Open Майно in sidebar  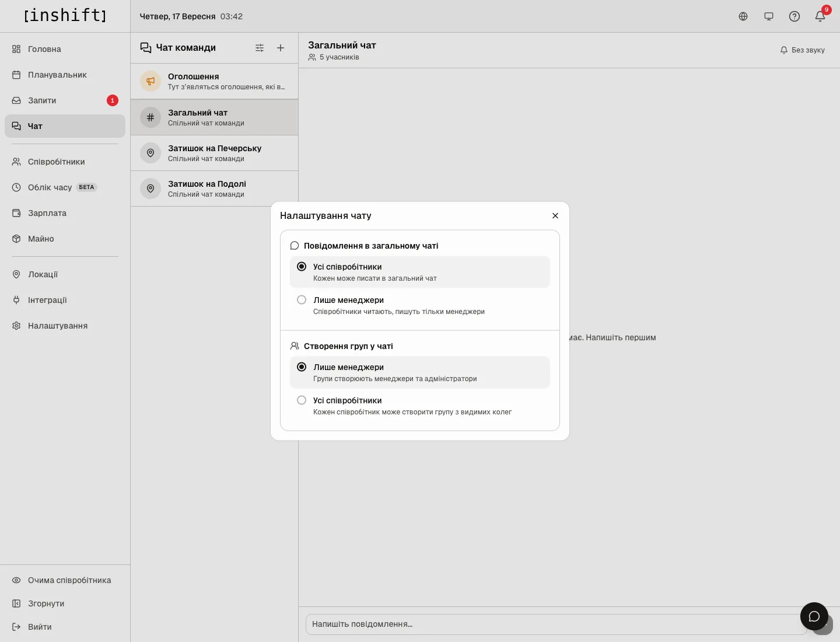pos(65,239)
